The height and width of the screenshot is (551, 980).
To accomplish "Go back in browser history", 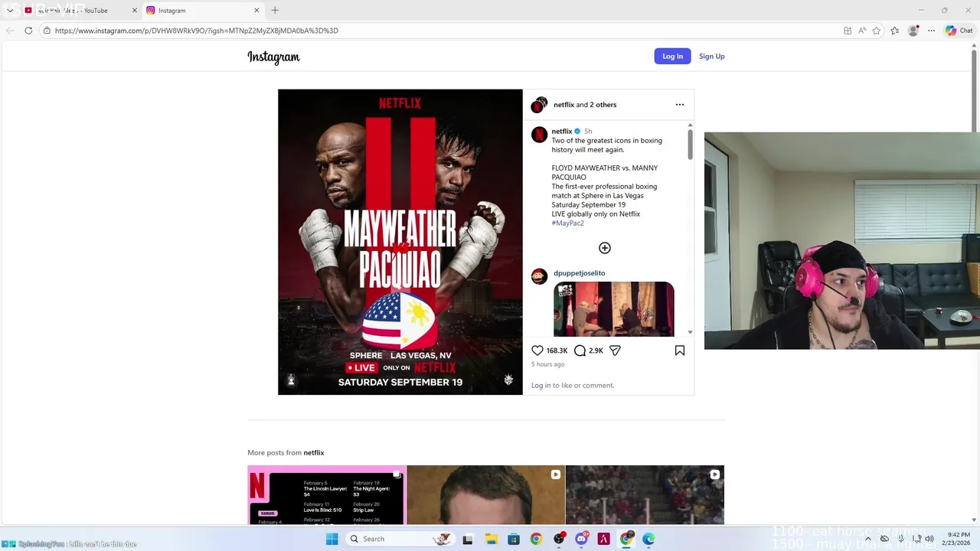I will (10, 31).
